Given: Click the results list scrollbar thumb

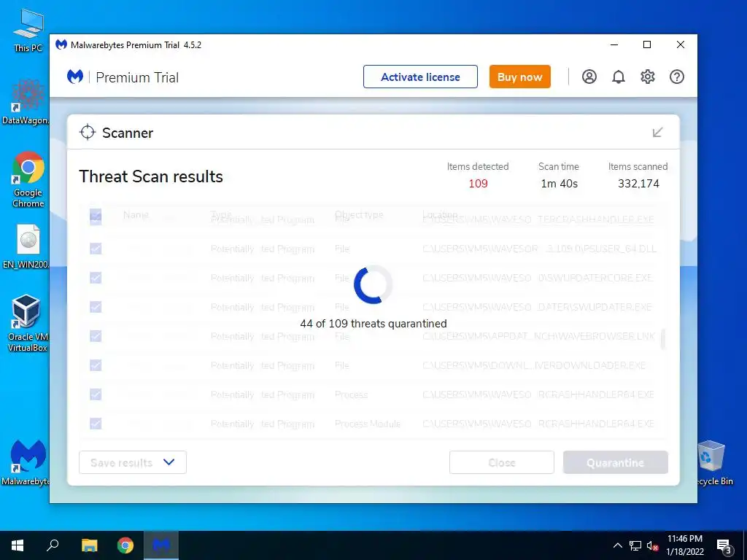Looking at the screenshot, I should pyautogui.click(x=662, y=339).
